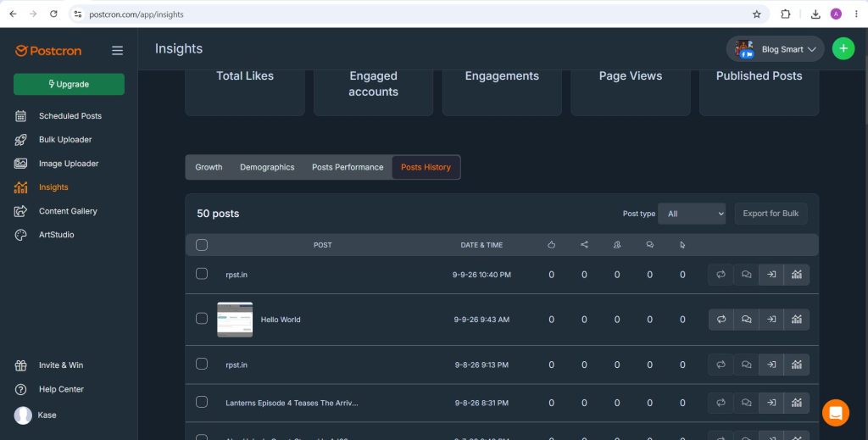Click the shares column header icon
The height and width of the screenshot is (440, 868).
[584, 245]
